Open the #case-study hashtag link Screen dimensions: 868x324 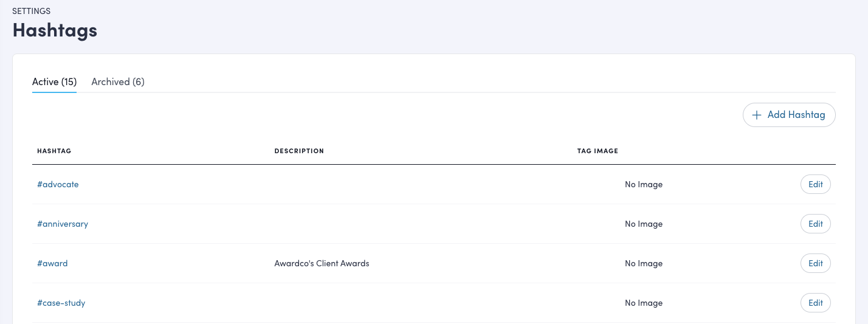[x=61, y=303]
